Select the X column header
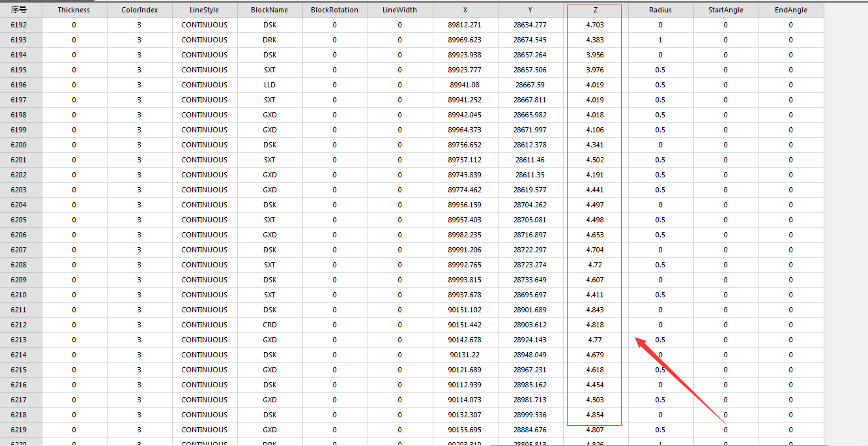Viewport: 868px width, 446px height. 465,10
